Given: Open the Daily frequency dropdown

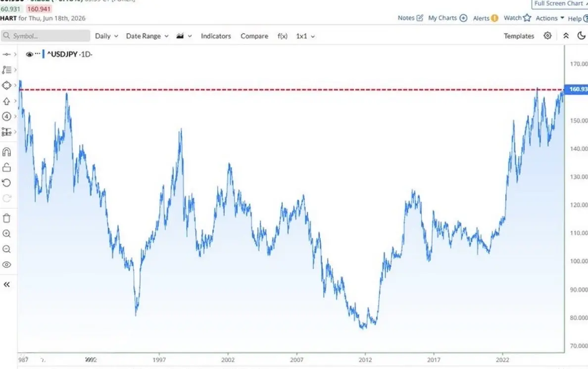Looking at the screenshot, I should [106, 36].
